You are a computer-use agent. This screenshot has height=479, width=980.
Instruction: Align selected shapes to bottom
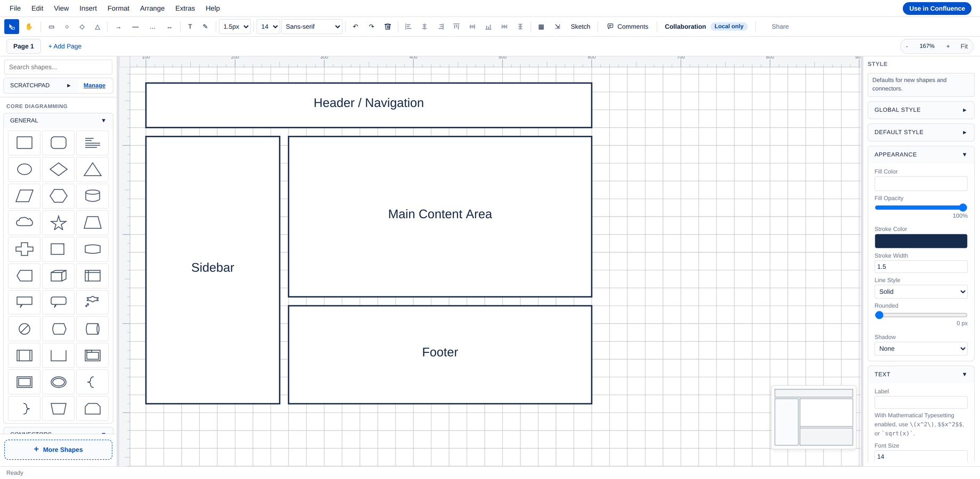tap(488, 27)
